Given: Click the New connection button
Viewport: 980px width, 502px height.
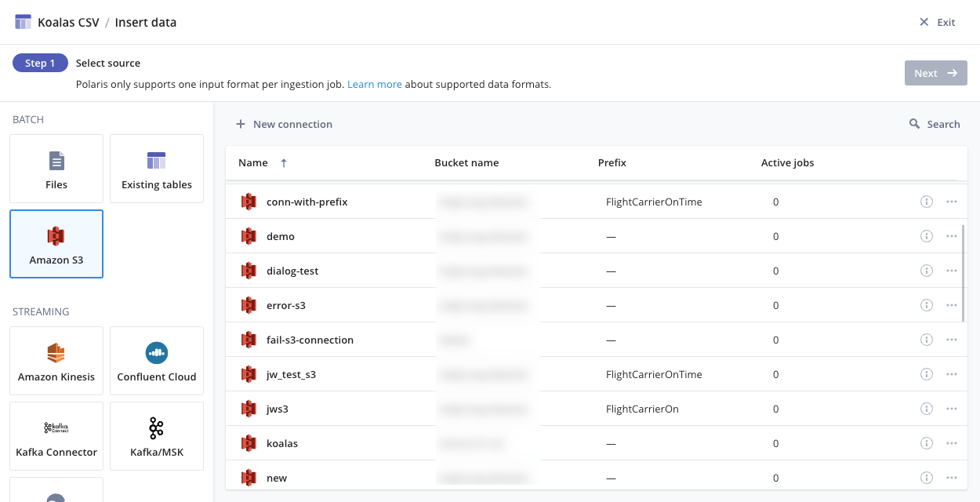Looking at the screenshot, I should point(283,123).
